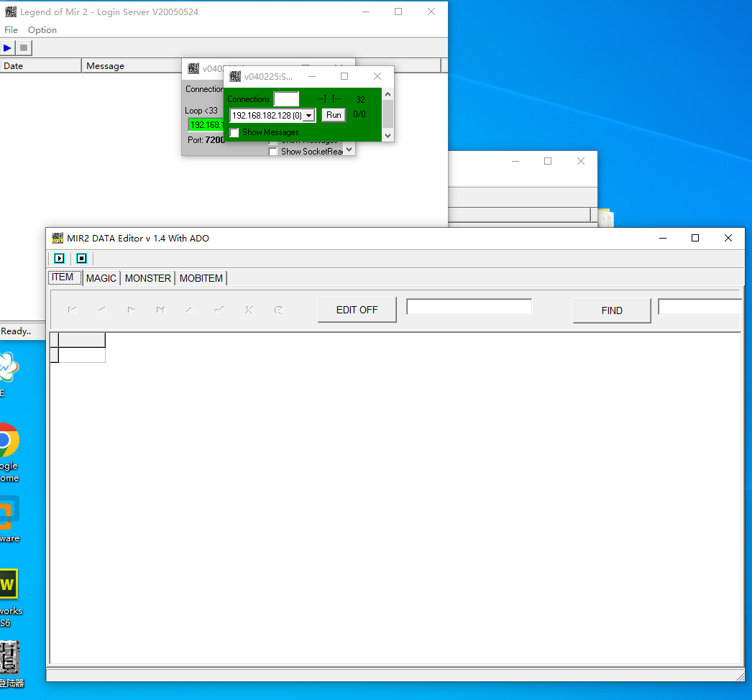Image resolution: width=752 pixels, height=700 pixels.
Task: Click the cancel edit X icon
Action: pos(249,310)
